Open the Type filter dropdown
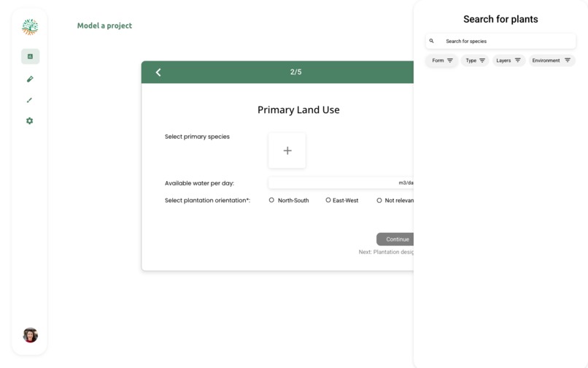Viewport: 588px width, 368px height. (475, 61)
